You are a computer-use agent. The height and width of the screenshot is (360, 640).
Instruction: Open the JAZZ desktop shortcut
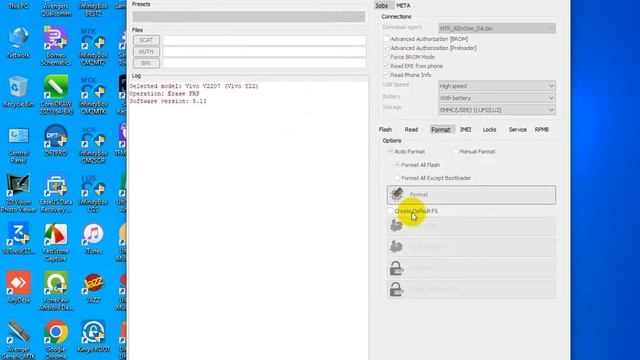click(x=93, y=287)
